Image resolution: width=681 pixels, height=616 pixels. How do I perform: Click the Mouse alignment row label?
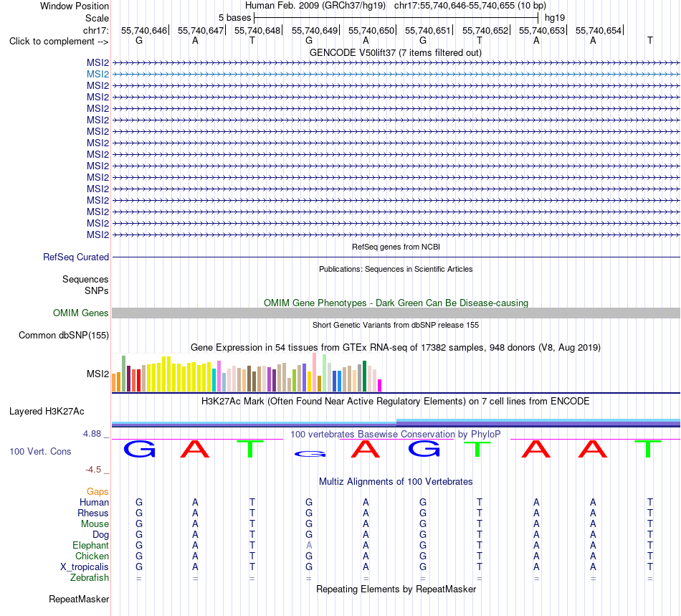[x=95, y=524]
